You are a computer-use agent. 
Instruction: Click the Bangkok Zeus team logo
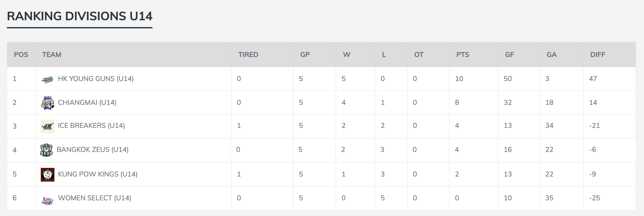click(47, 150)
